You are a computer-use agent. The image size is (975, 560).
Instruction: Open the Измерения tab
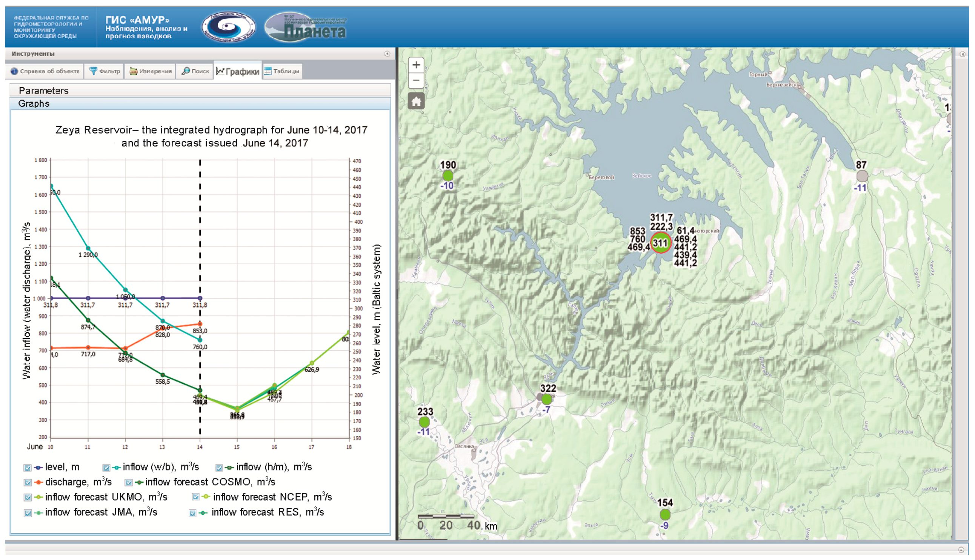(150, 71)
